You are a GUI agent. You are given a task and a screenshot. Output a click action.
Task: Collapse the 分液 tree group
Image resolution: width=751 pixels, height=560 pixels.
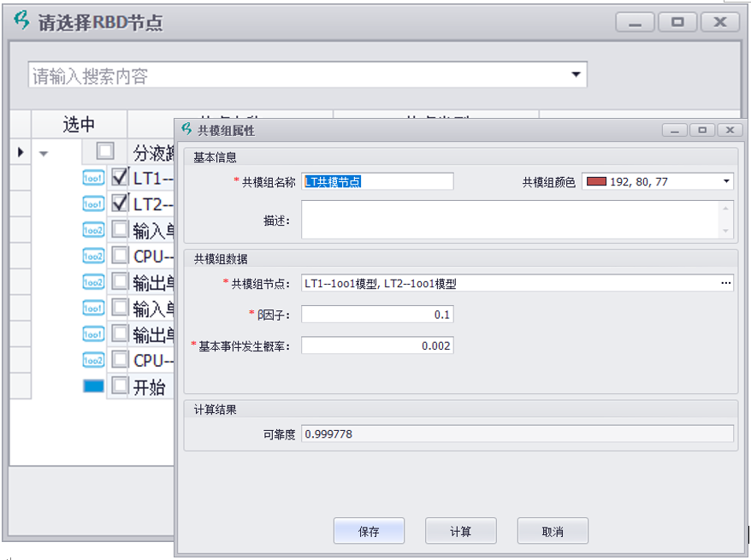pos(44,154)
